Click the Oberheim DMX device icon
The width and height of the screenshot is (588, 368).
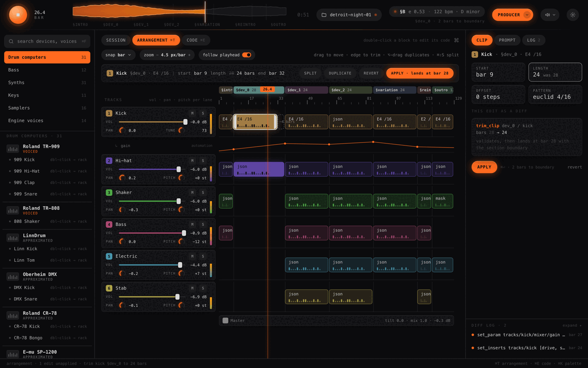click(x=13, y=276)
